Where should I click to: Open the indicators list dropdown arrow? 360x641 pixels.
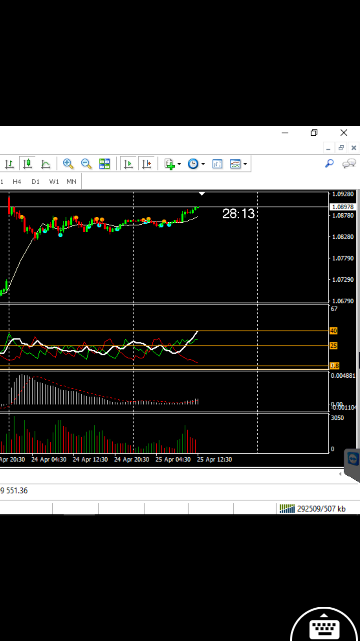[179, 164]
